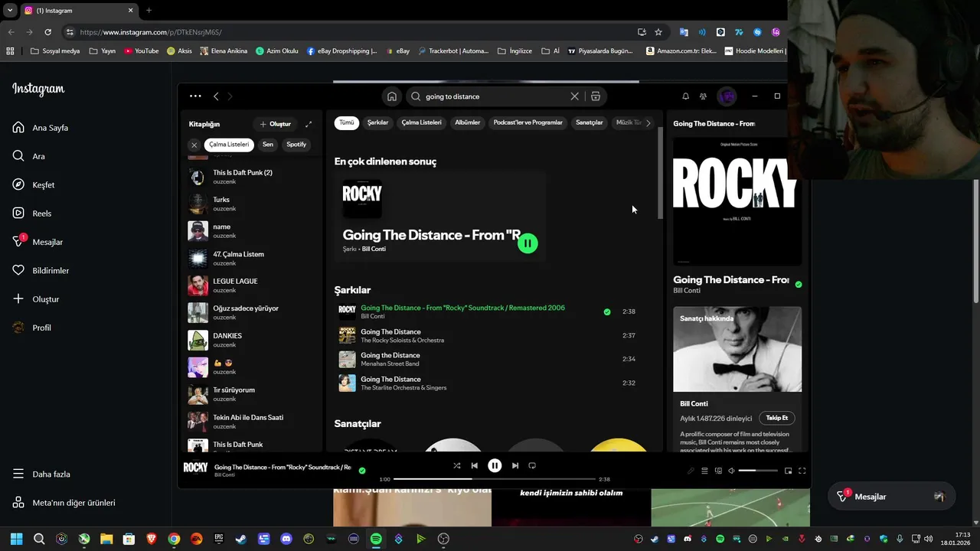Viewport: 980px width, 551px height.
Task: Open connect to a device icon
Action: [x=718, y=471]
